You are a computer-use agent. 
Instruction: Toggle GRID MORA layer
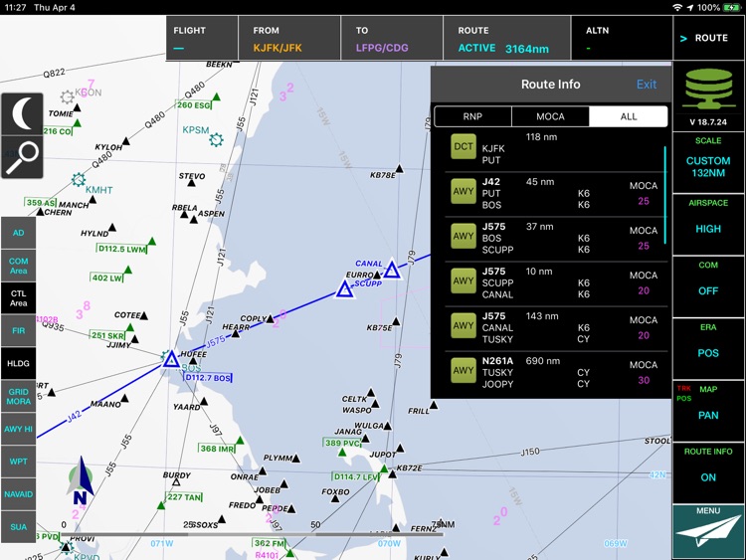coord(18,396)
